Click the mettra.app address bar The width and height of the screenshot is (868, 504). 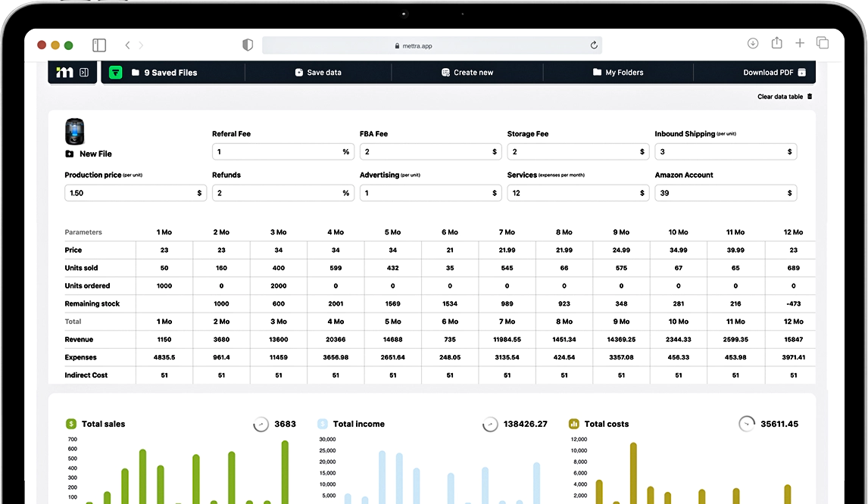point(432,45)
